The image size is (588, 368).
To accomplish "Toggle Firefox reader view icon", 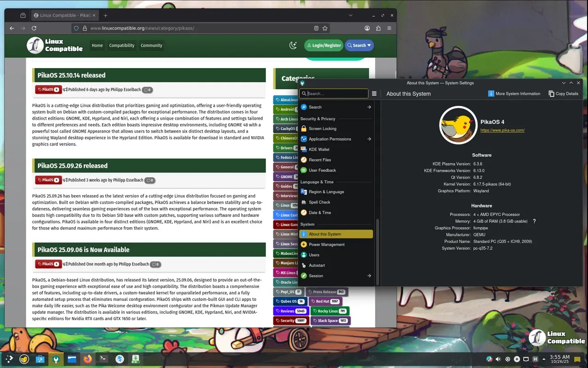I will pos(316,28).
